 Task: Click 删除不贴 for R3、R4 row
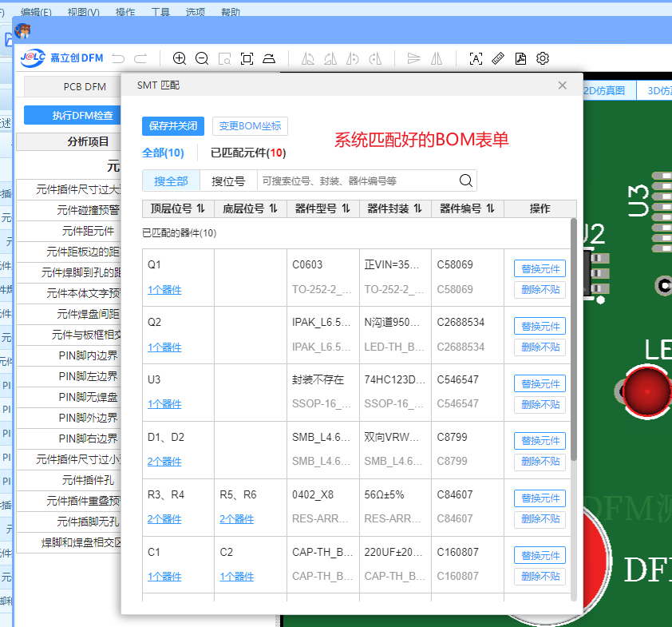click(x=540, y=519)
